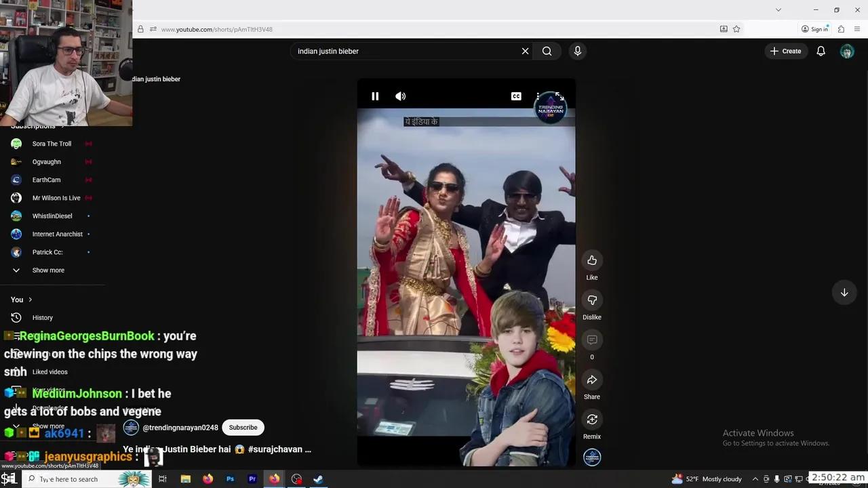Show hidden system tray icons chevron
The image size is (868, 488).
(x=755, y=479)
